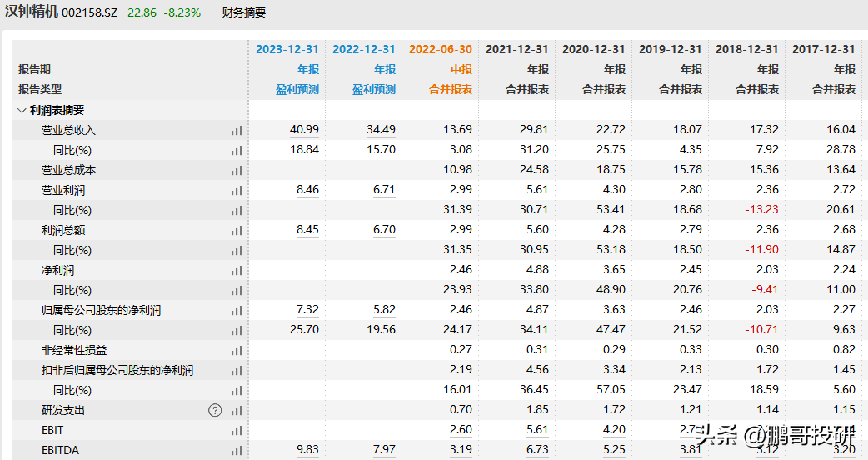Select the 2023-12-31 report period header
Image resolution: width=868 pixels, height=460 pixels.
(x=287, y=49)
